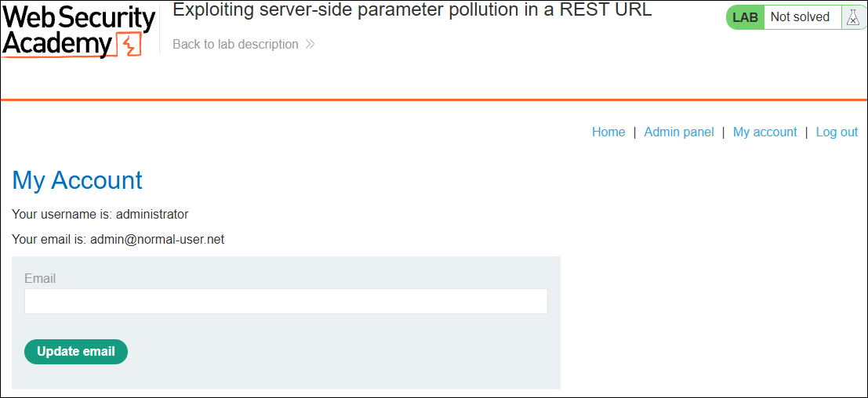Select the Log out link
Screen dimensions: 868x398
[837, 132]
